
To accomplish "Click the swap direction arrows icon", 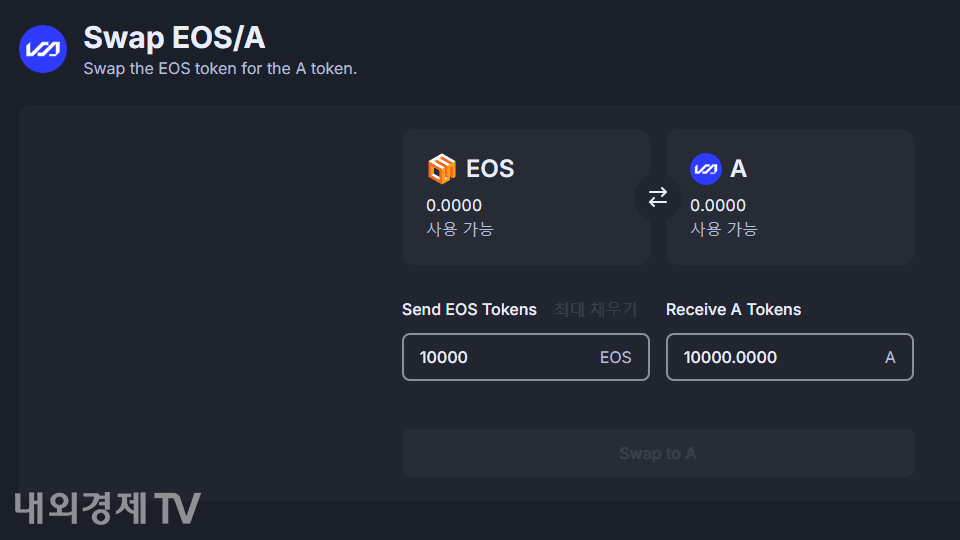I will 658,197.
